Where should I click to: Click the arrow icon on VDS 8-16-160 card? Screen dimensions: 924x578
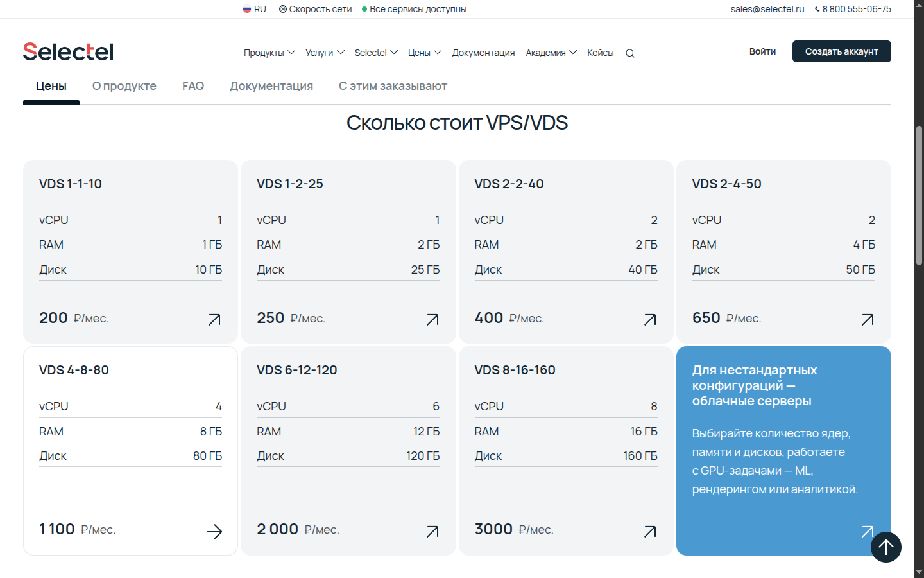(x=650, y=531)
